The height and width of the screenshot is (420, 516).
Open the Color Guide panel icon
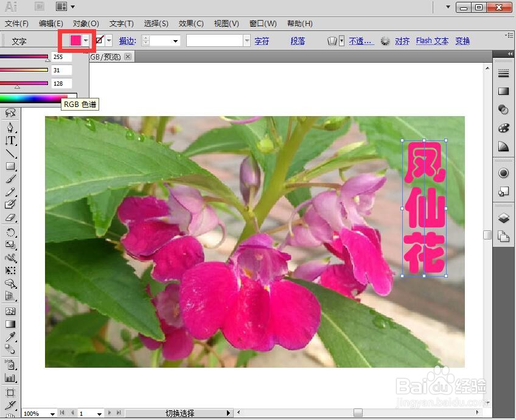503,146
